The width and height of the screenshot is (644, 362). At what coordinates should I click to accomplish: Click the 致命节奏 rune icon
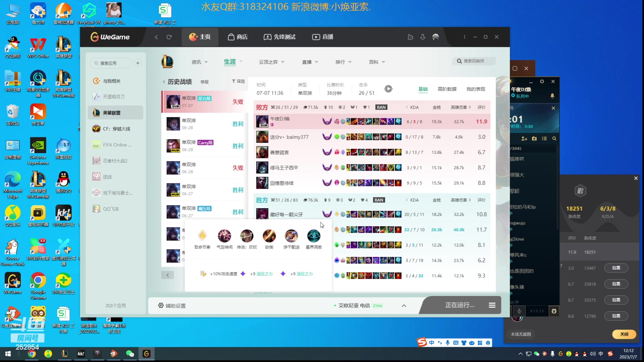(202, 236)
